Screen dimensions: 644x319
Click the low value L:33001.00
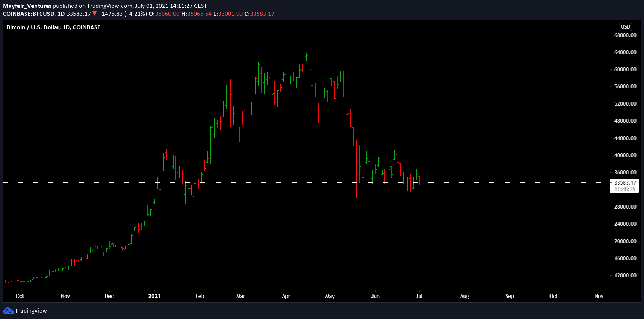[228, 14]
